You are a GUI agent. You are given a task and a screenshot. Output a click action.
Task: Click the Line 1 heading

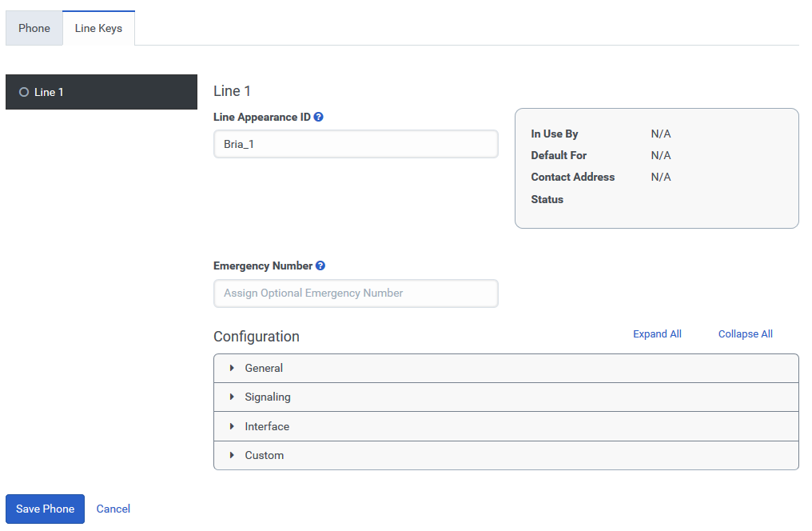(232, 91)
